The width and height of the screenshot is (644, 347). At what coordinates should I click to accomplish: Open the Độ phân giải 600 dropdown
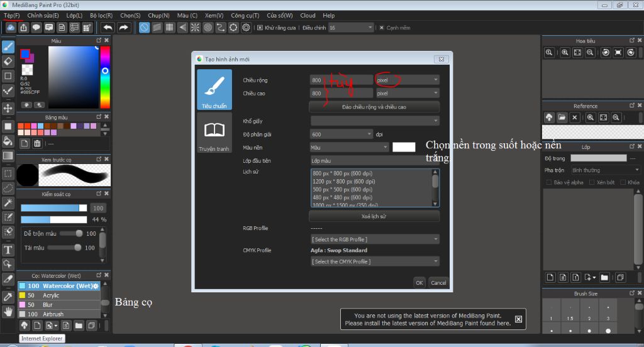[341, 135]
